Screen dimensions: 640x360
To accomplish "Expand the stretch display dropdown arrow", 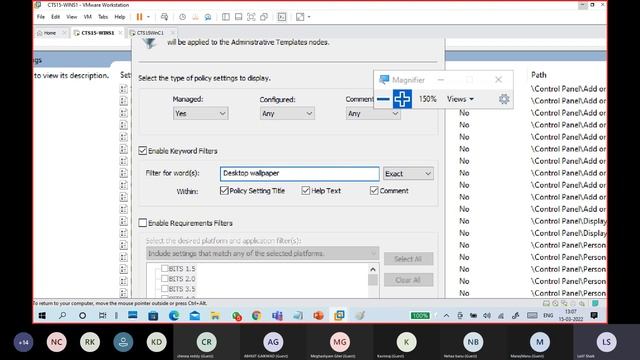I will click(x=309, y=17).
